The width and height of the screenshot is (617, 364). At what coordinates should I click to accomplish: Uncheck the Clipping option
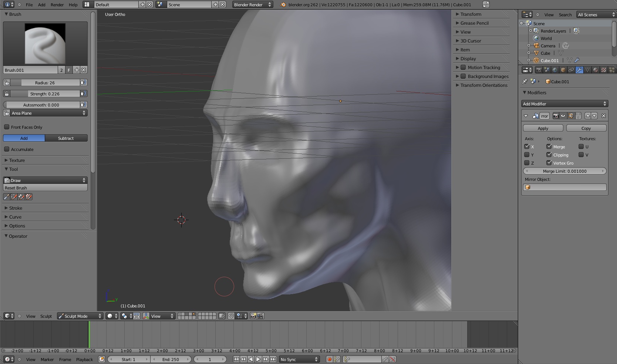click(x=549, y=155)
